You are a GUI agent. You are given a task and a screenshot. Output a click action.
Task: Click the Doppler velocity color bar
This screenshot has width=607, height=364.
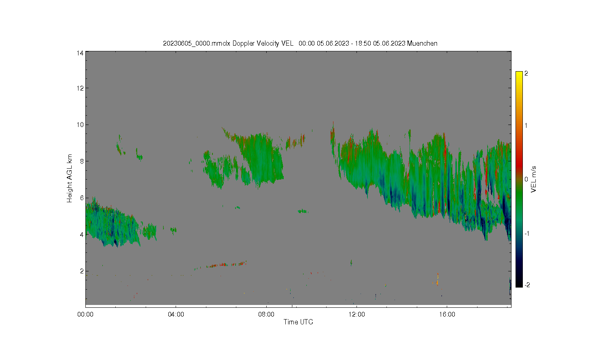pyautogui.click(x=519, y=179)
